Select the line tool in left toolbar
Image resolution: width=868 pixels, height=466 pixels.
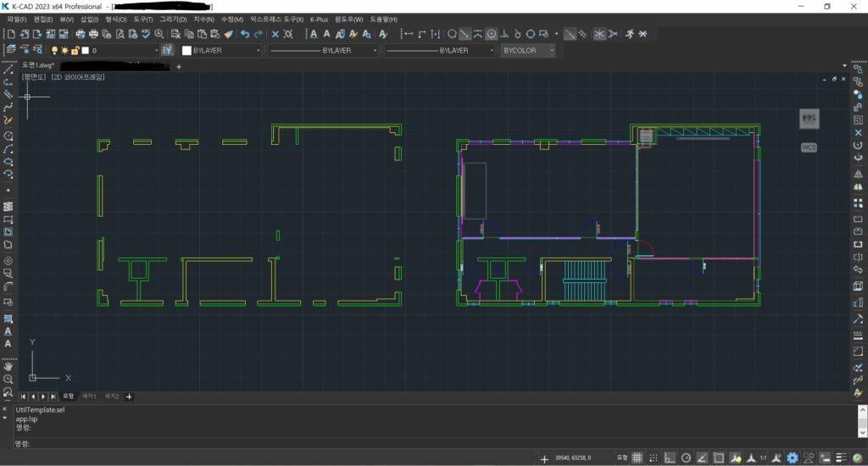click(x=8, y=69)
